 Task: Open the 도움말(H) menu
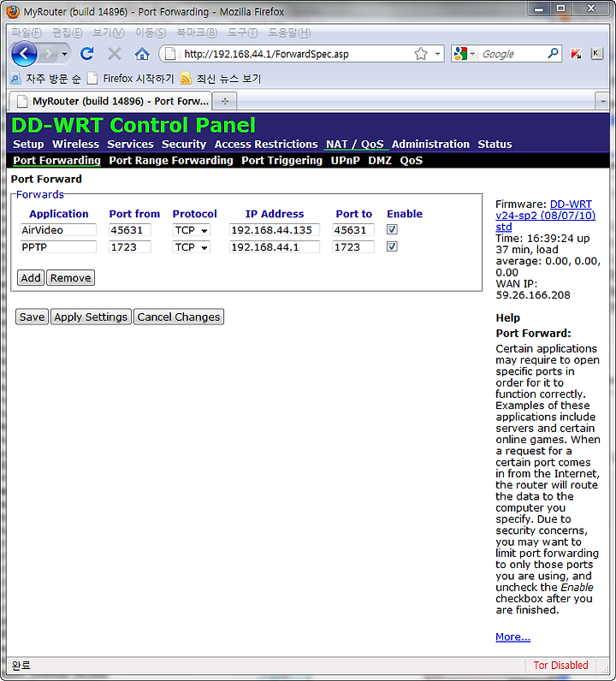[289, 33]
